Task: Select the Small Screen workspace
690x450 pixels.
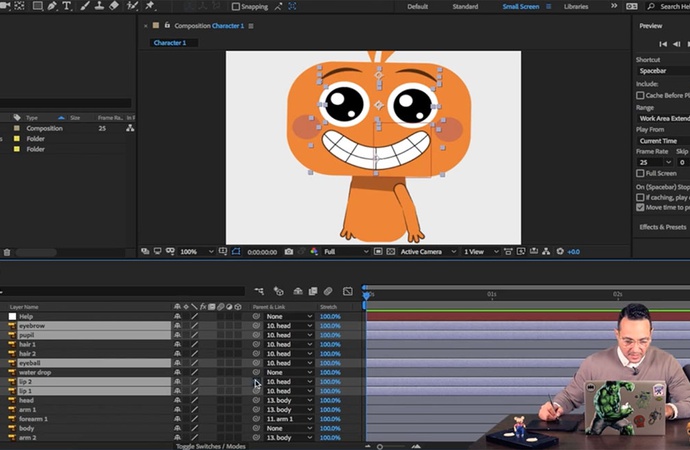Action: [x=521, y=7]
